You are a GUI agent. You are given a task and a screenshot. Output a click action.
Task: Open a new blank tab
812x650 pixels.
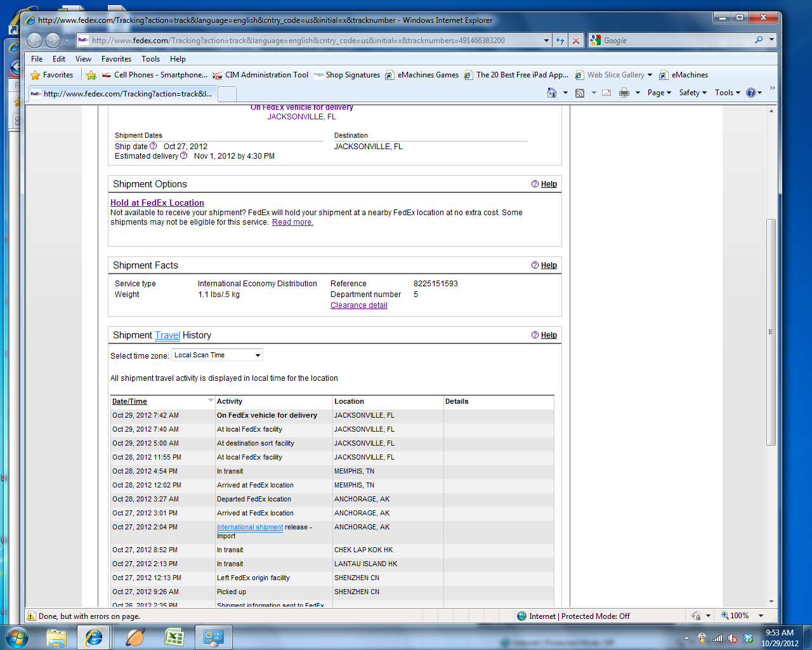(227, 94)
